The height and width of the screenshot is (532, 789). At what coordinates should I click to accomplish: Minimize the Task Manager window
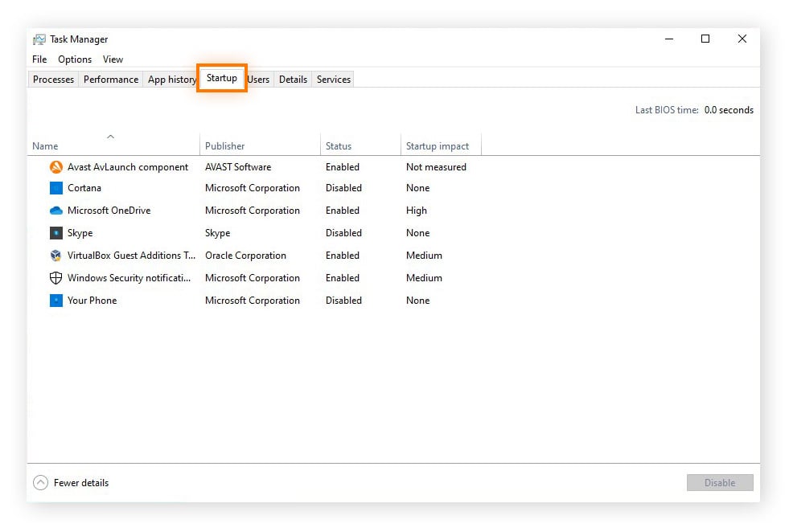[668, 39]
